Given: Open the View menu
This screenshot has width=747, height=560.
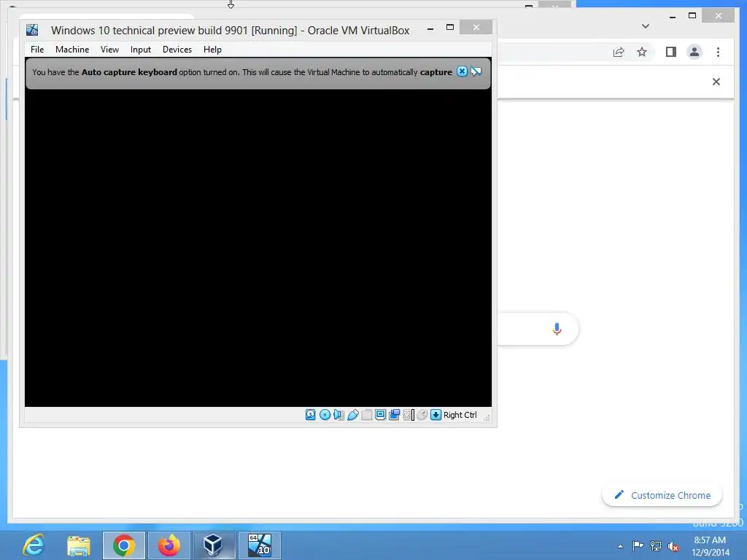Looking at the screenshot, I should [109, 50].
